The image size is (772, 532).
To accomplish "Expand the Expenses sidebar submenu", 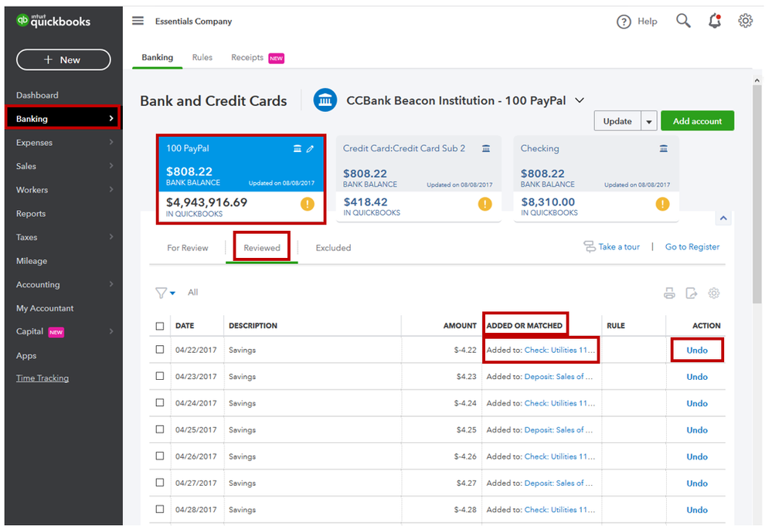I will pyautogui.click(x=111, y=142).
